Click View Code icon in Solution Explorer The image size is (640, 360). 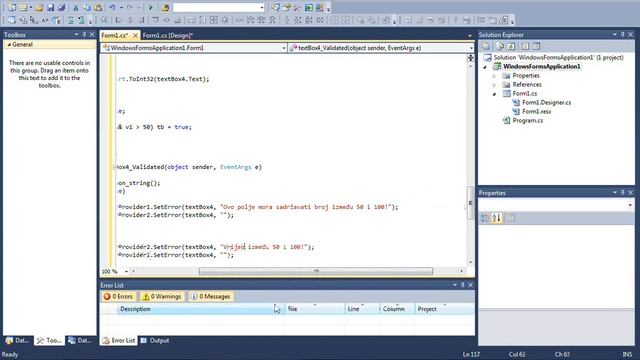click(525, 46)
